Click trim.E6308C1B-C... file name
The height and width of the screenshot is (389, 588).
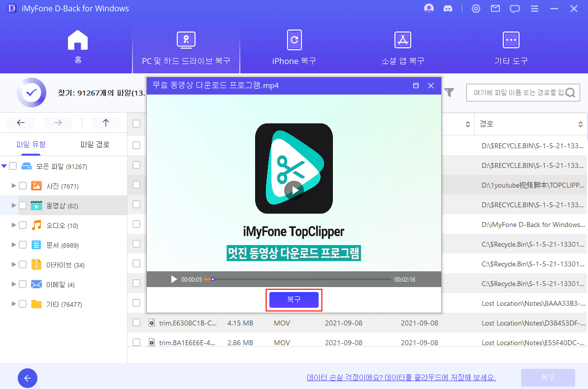(188, 323)
